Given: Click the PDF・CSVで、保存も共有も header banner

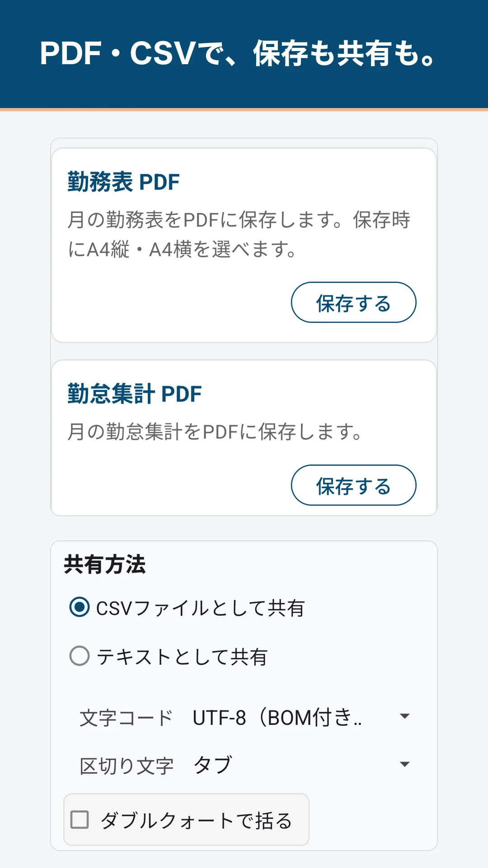Looking at the screenshot, I should [x=244, y=54].
